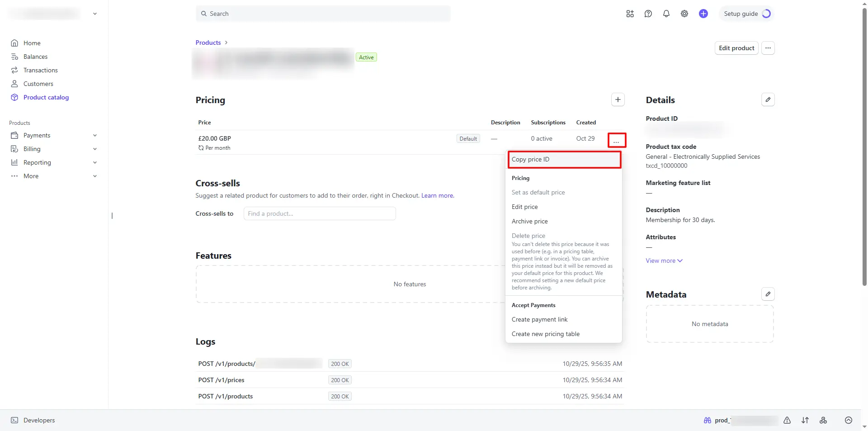
Task: Follow the Learn more link under Cross-sells
Action: (x=437, y=195)
